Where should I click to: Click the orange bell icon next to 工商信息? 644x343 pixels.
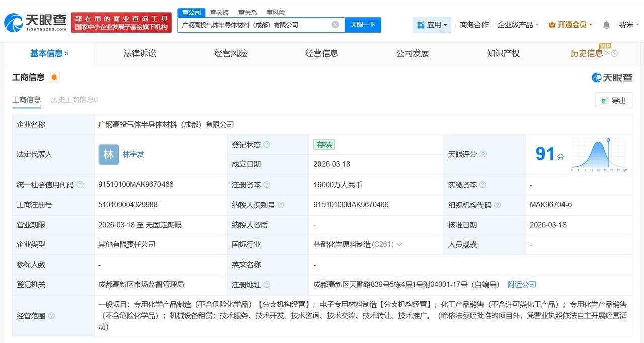[x=54, y=77]
